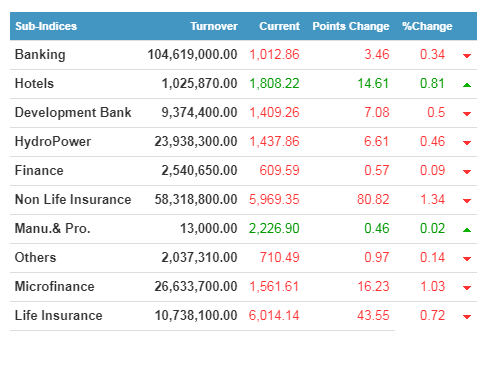Image resolution: width=483 pixels, height=372 pixels.
Task: Click Finance current value 609.59
Action: pyautogui.click(x=280, y=171)
